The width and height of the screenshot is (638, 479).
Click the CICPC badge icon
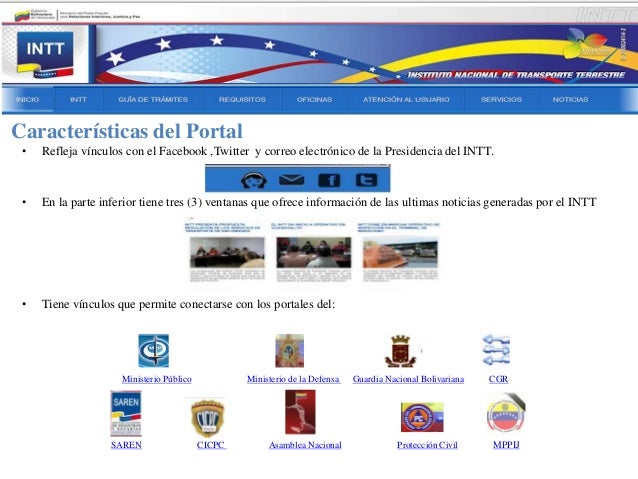click(x=208, y=418)
